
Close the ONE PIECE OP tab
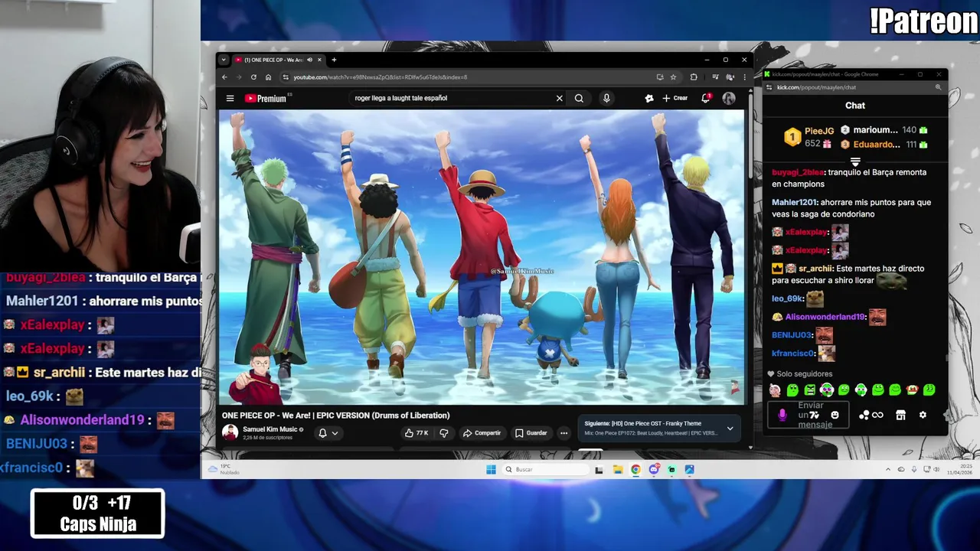click(319, 60)
